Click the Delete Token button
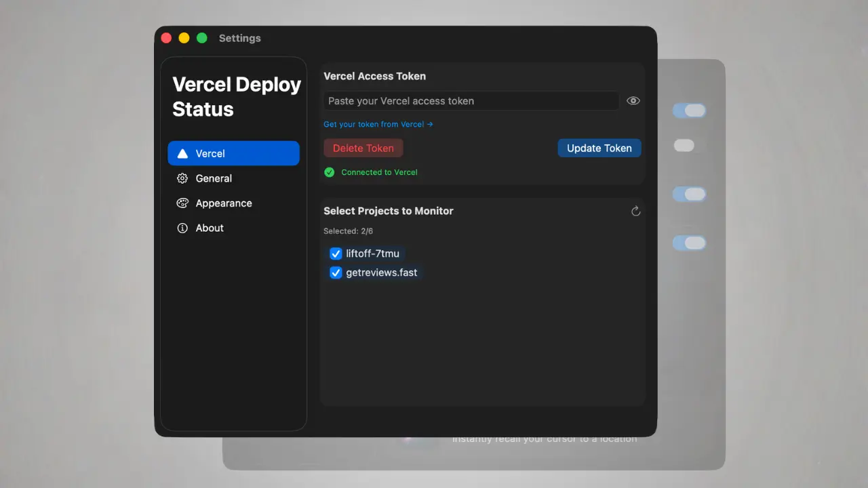The image size is (868, 488). point(363,148)
